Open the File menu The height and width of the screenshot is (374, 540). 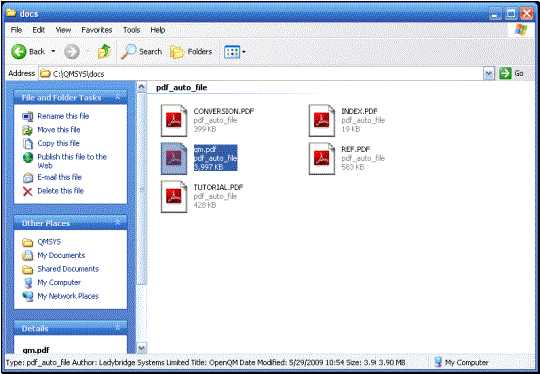coord(16,30)
